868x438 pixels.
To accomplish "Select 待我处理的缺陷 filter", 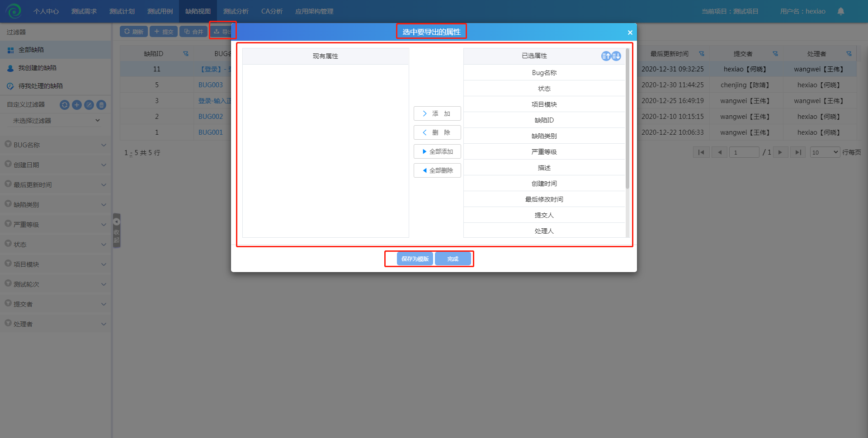I will click(56, 86).
